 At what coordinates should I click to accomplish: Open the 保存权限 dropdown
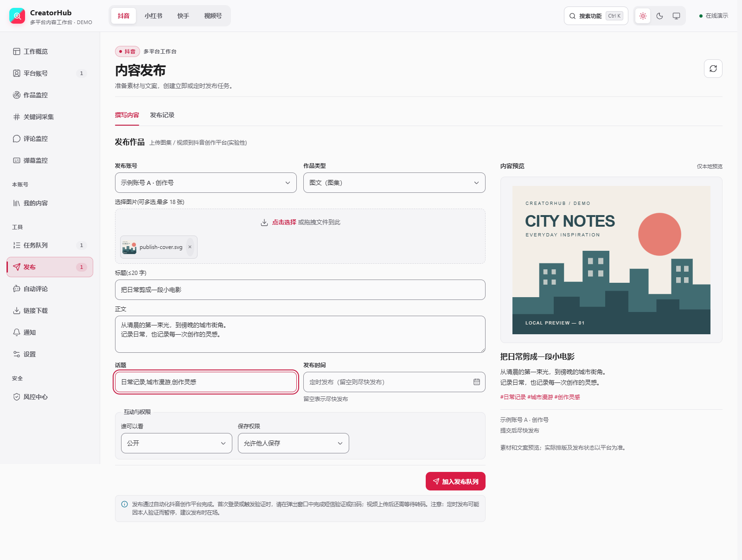tap(294, 443)
